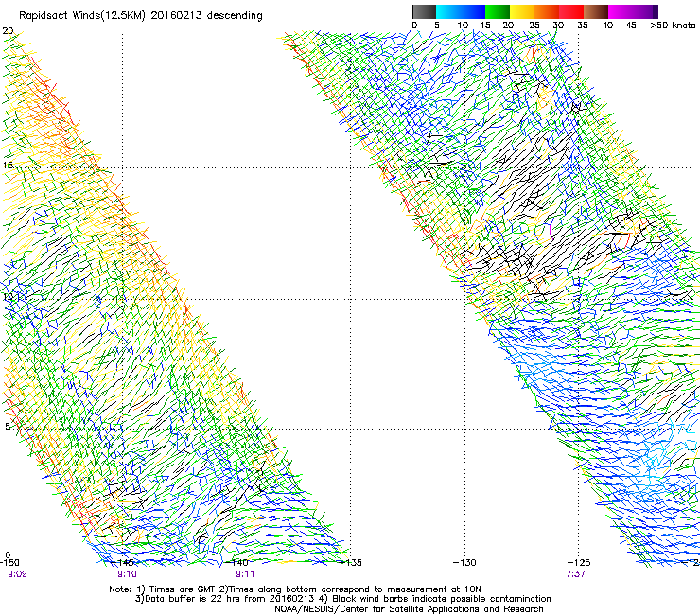Image resolution: width=700 pixels, height=615 pixels.
Task: Click the legend speed label '35'
Action: [583, 26]
